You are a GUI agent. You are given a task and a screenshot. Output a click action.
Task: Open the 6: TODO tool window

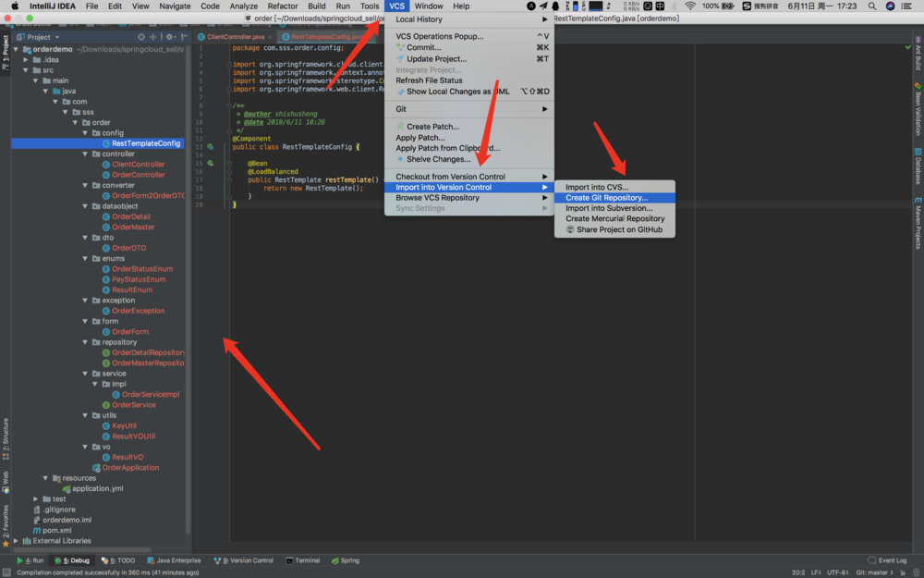pyautogui.click(x=118, y=560)
